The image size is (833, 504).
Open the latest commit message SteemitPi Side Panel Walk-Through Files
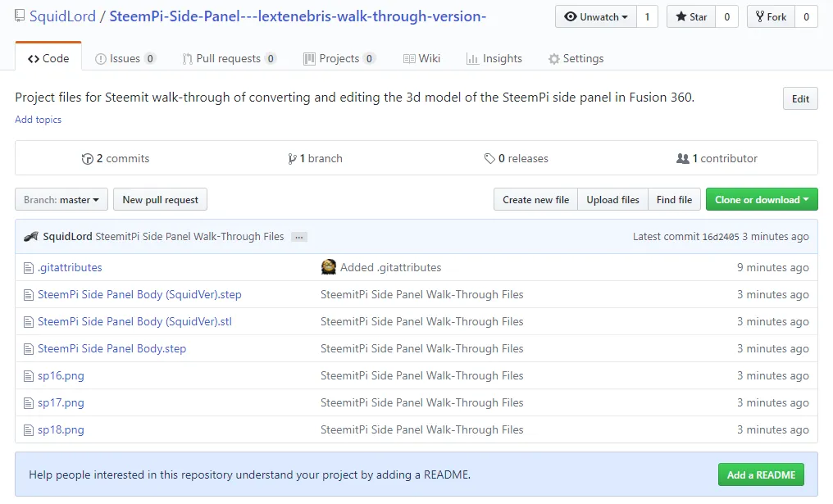(189, 236)
